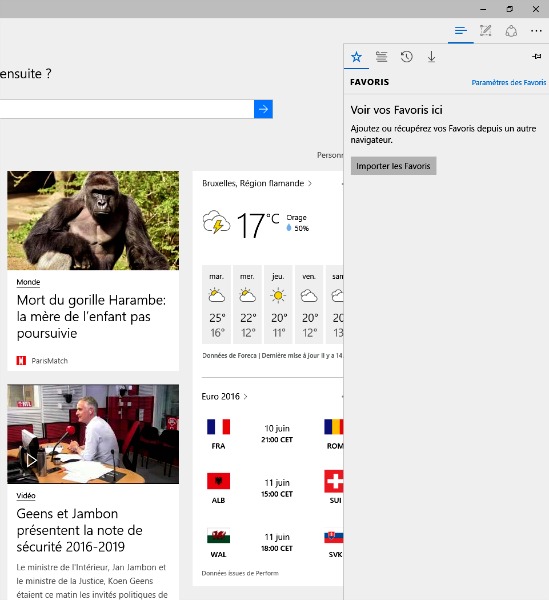
Task: Open the Hub panel icon
Action: [x=461, y=31]
